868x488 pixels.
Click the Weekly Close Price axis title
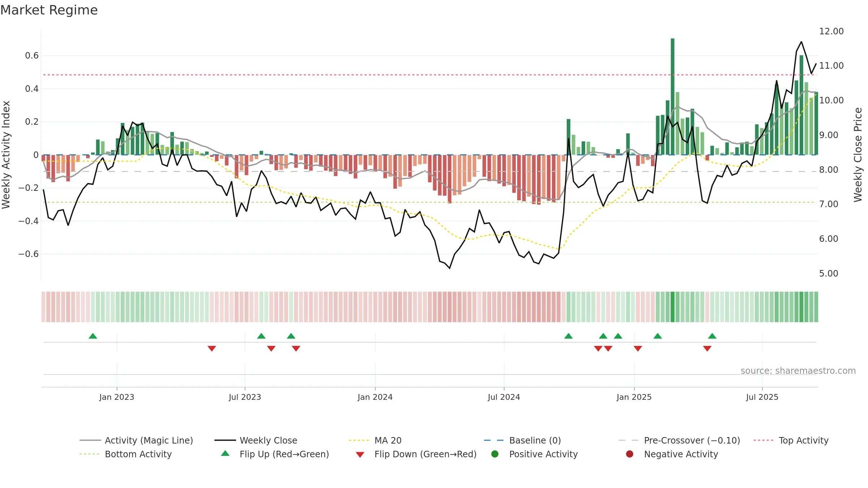point(858,155)
